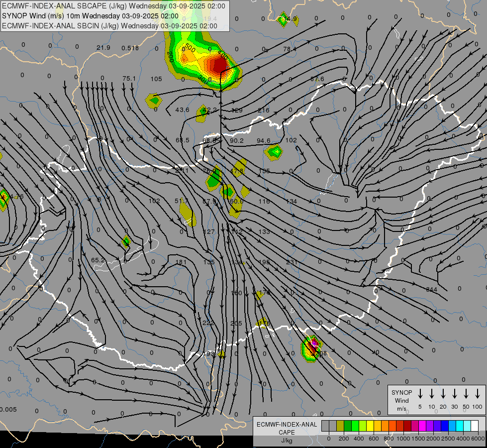
Task: Click the '344' value on the map
Action: 432,289
